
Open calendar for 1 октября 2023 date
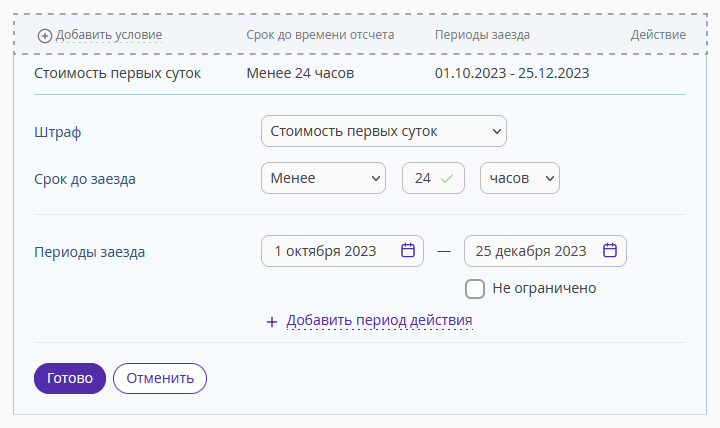(408, 251)
